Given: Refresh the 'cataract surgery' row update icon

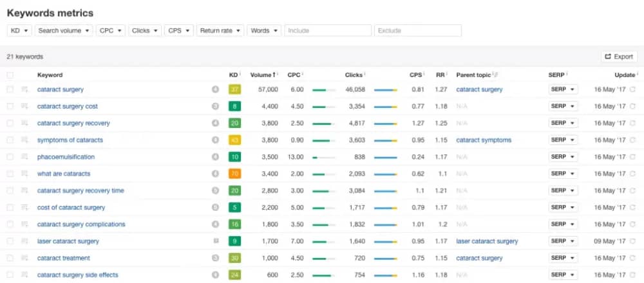Looking at the screenshot, I should [632, 89].
